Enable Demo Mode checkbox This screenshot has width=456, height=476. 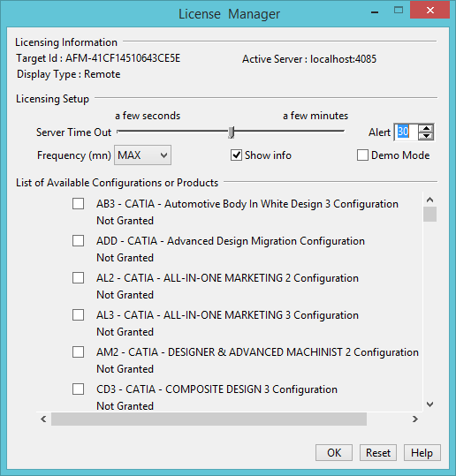pos(362,155)
